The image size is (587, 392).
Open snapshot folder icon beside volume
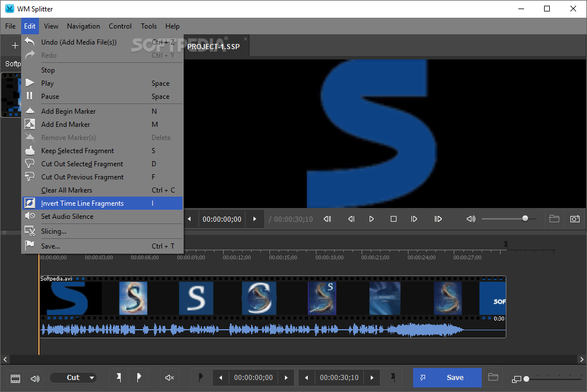(x=554, y=219)
